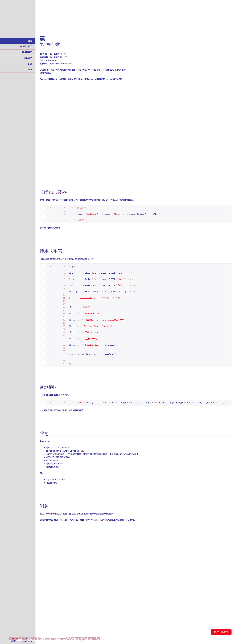Go to 使用联系表 in the sidebar
This screenshot has height=644, width=235.
coord(17,52)
